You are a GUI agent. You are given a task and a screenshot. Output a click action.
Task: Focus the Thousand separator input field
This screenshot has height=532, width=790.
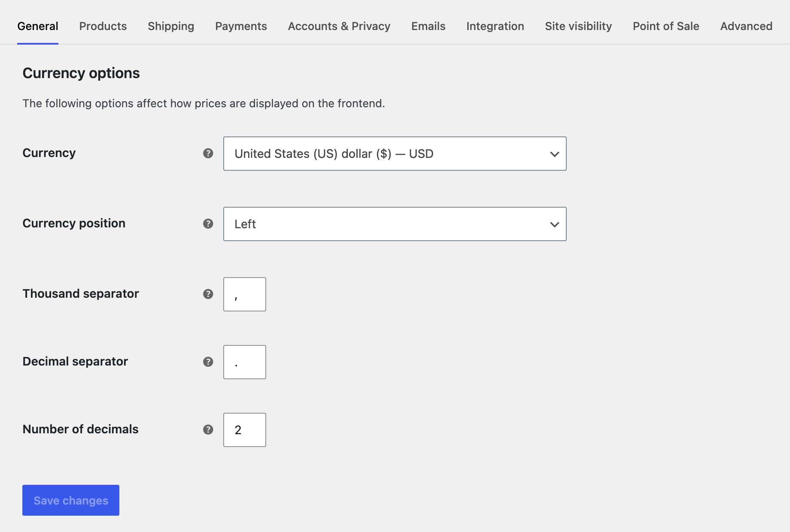(245, 294)
